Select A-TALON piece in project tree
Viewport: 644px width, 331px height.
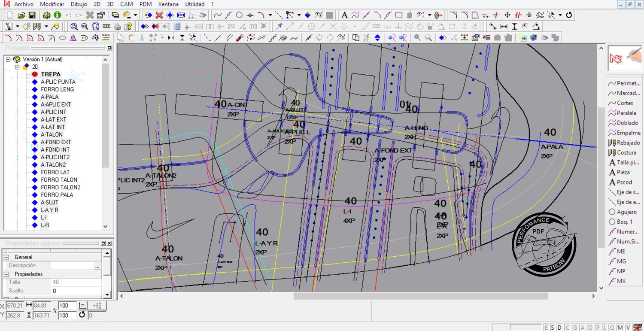point(52,134)
